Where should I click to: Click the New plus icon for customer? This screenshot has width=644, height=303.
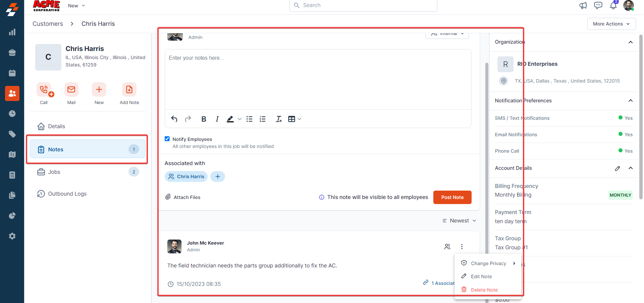pos(99,90)
